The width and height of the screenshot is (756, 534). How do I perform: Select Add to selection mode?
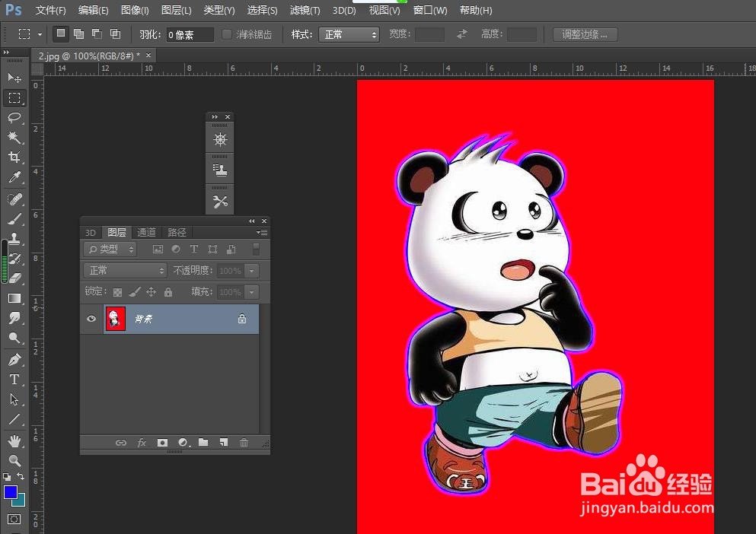tap(78, 33)
